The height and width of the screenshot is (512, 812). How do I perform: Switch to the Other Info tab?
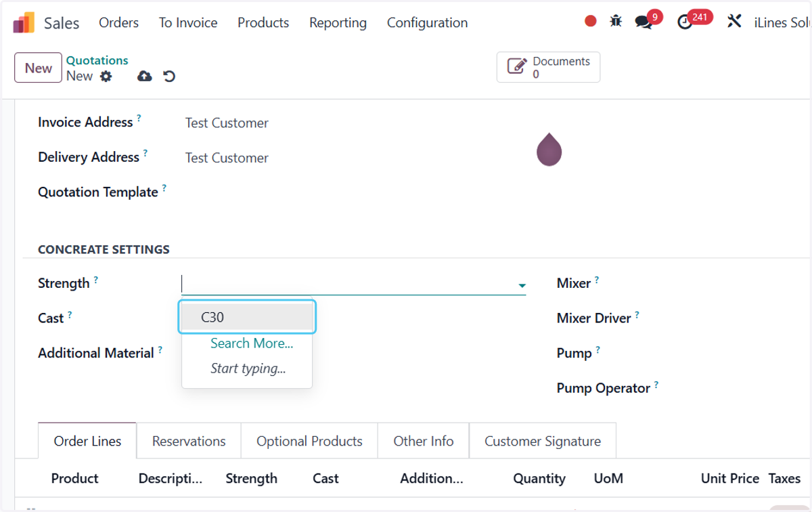click(x=424, y=441)
